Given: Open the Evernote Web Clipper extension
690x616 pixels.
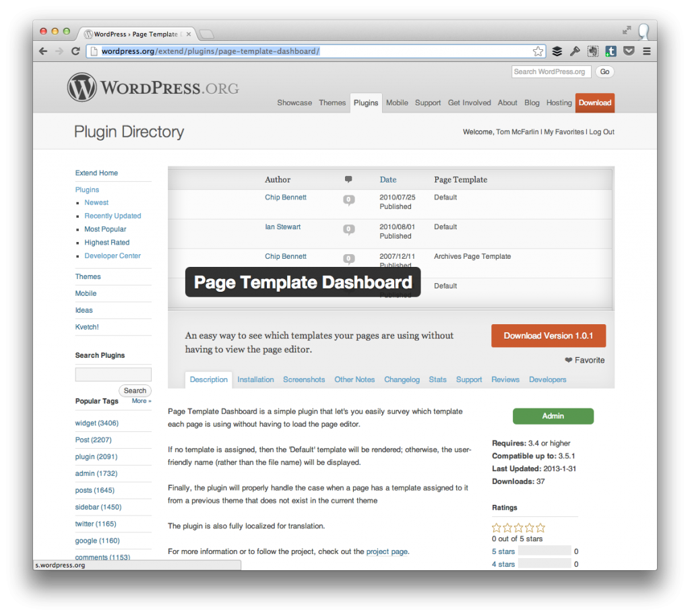Looking at the screenshot, I should coord(593,51).
